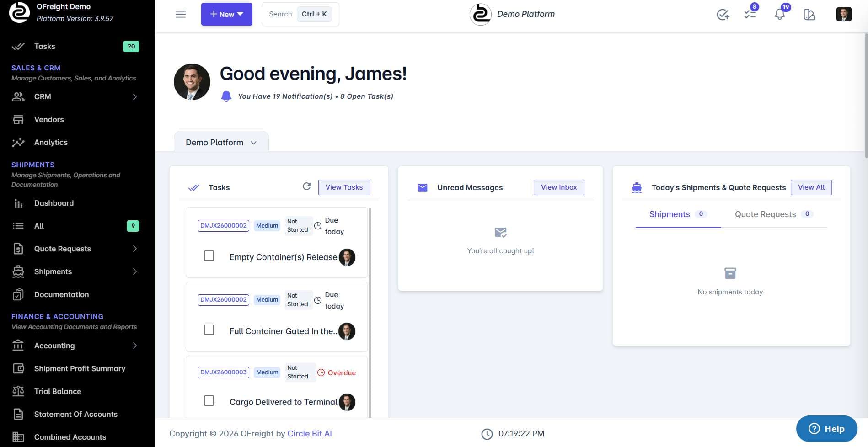Open the Vendors sidebar icon

click(18, 119)
